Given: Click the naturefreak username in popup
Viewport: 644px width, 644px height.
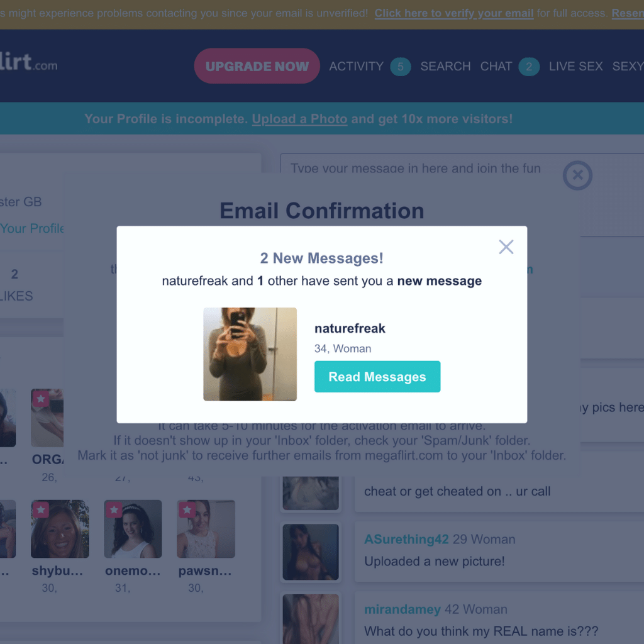Looking at the screenshot, I should click(x=350, y=328).
